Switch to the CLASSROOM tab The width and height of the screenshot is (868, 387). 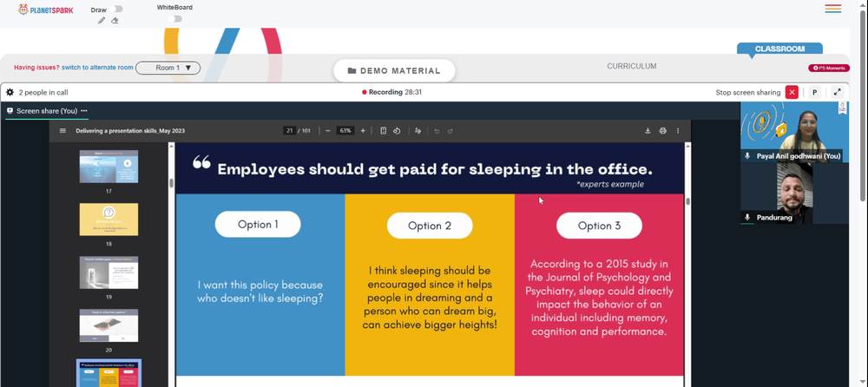coord(779,49)
